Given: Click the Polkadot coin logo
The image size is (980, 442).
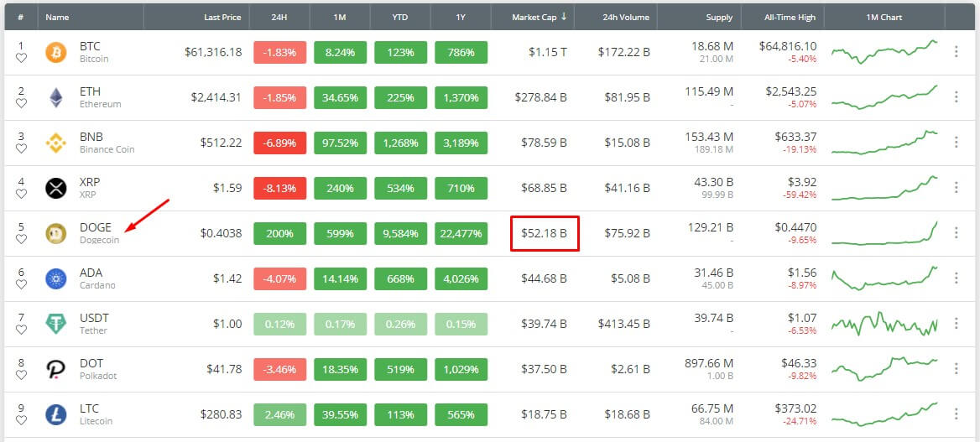Looking at the screenshot, I should [x=56, y=370].
